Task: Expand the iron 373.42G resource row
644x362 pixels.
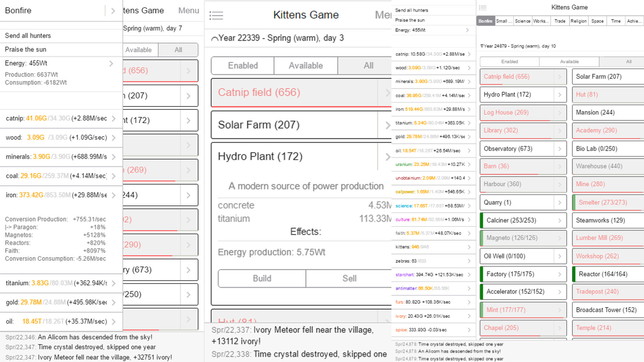Action: coord(114,195)
